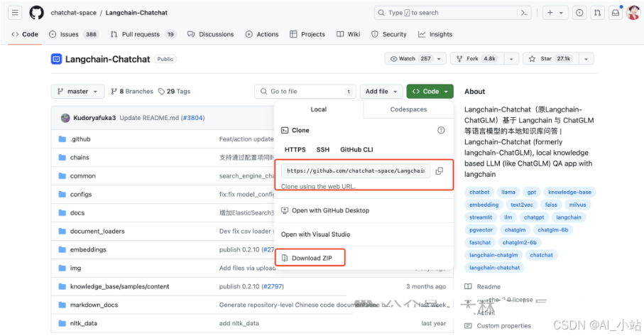This screenshot has height=336, width=644.
Task: Expand the Watch options dropdown
Action: pyautogui.click(x=439, y=59)
